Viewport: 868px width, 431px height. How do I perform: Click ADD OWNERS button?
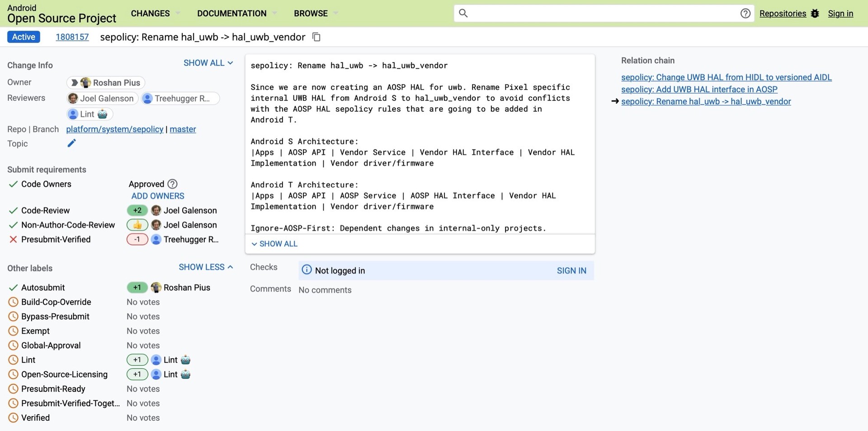point(158,196)
